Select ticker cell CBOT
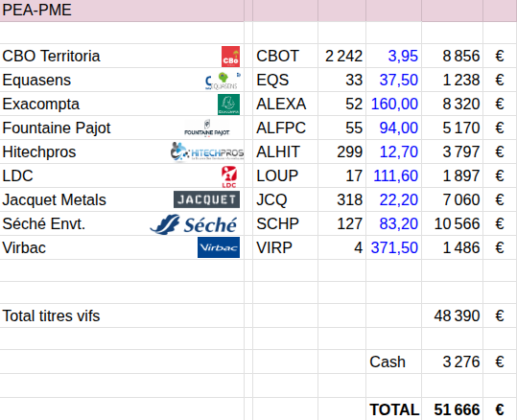Image resolution: width=517 pixels, height=420 pixels. point(285,56)
